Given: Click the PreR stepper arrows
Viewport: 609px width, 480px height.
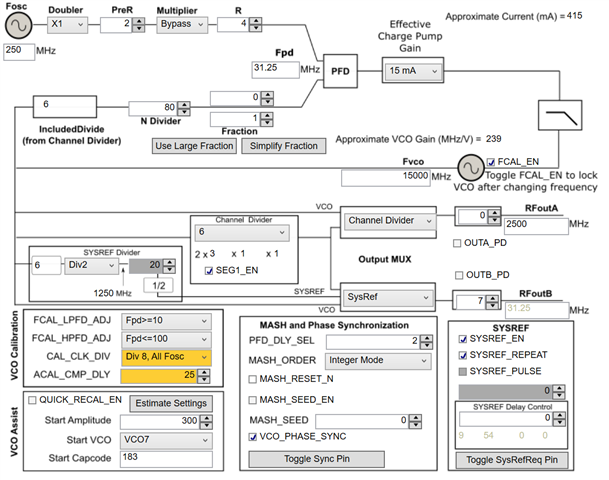Looking at the screenshot, I should coord(139,24).
